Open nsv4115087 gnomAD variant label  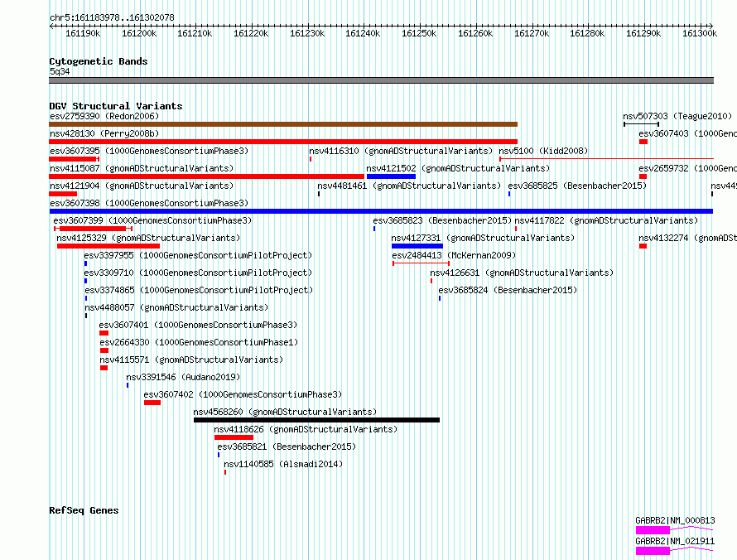pos(142,168)
